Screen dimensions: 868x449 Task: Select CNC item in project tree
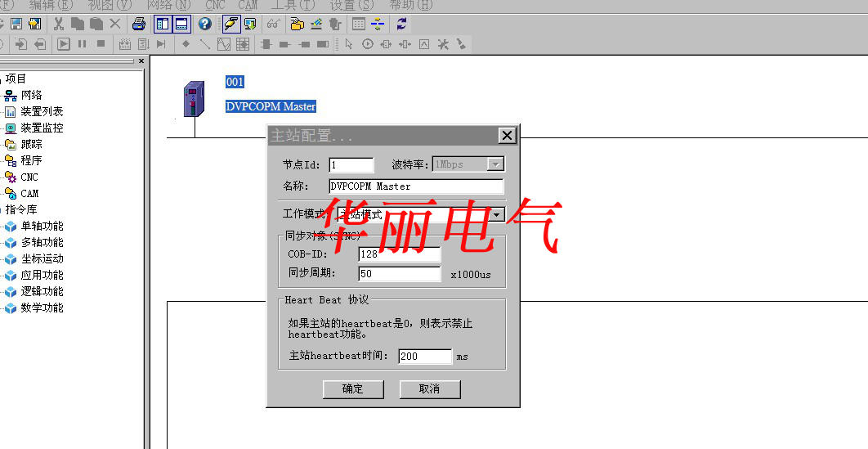point(29,177)
